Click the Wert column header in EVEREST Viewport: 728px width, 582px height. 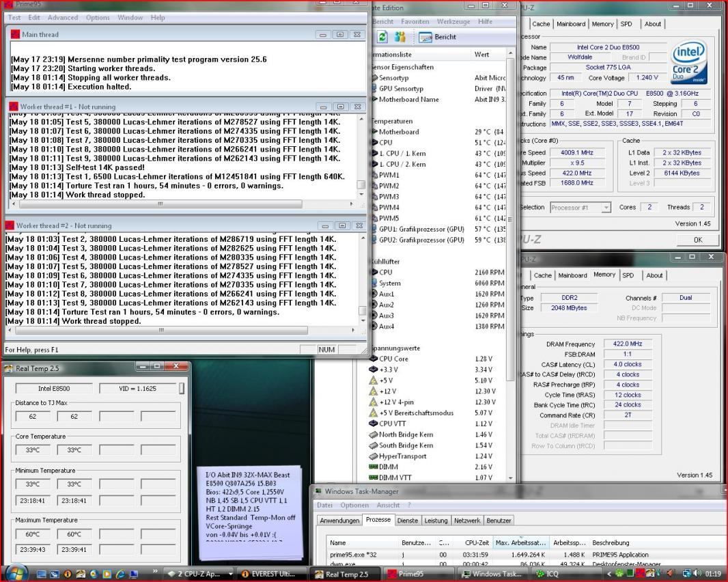(481, 55)
